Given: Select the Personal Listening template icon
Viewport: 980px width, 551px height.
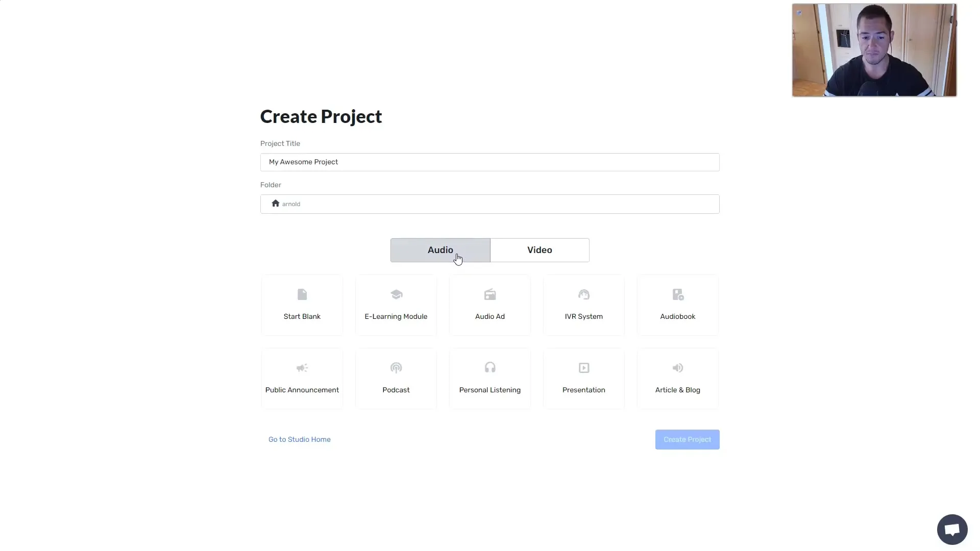Looking at the screenshot, I should [490, 367].
